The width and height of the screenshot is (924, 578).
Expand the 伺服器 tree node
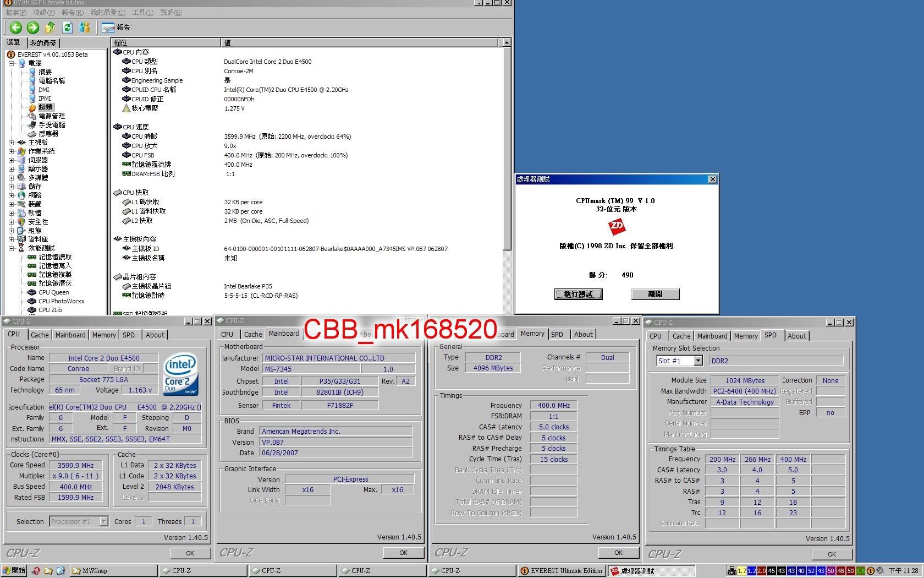point(11,160)
